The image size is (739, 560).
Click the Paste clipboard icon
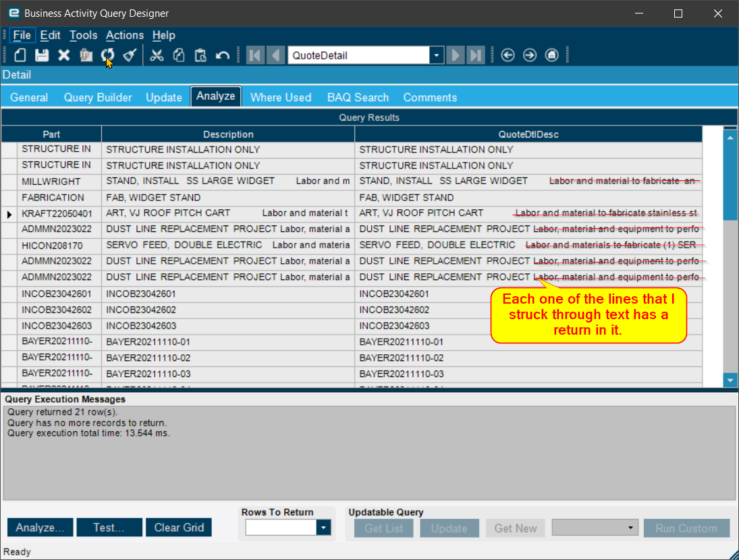pyautogui.click(x=200, y=55)
